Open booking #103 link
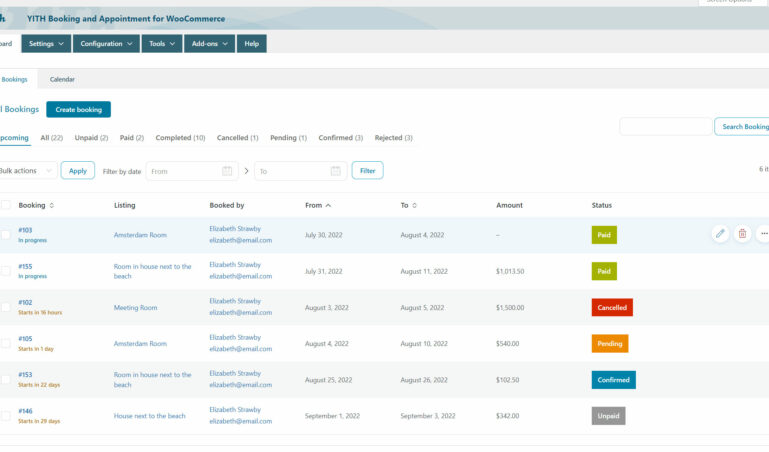The width and height of the screenshot is (769, 452). [x=25, y=230]
